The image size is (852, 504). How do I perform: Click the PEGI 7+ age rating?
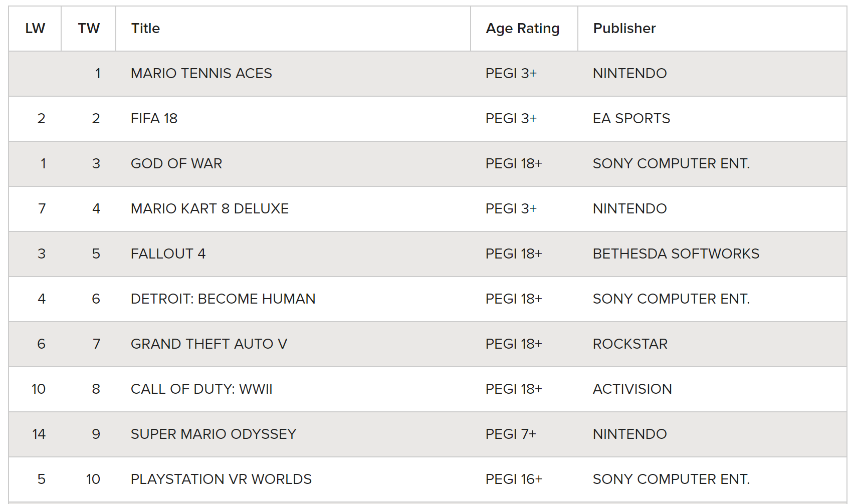pos(511,434)
